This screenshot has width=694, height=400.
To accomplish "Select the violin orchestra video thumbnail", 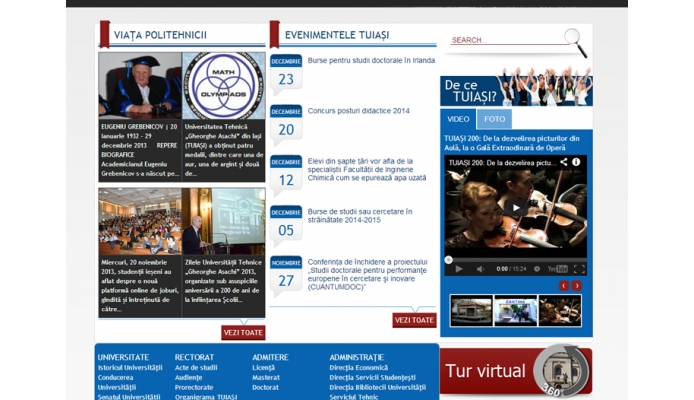I will pyautogui.click(x=560, y=311).
